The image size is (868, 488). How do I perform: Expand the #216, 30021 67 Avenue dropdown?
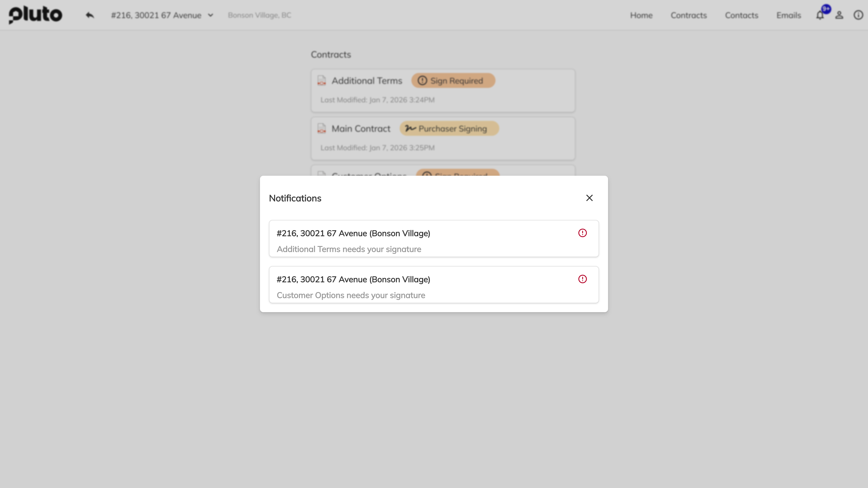pos(211,15)
